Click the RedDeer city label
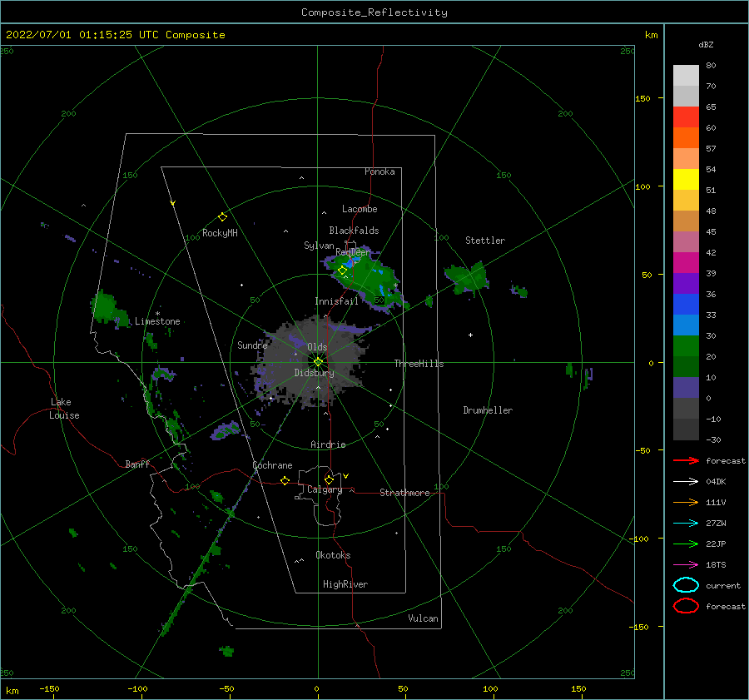This screenshot has width=749, height=700. (x=353, y=252)
